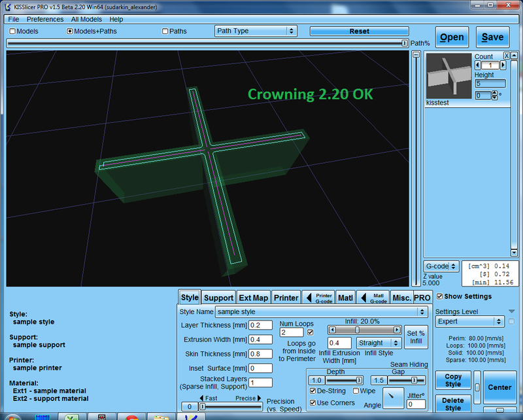Switch to the Printer tab
Screen dimensions: 523x420
286,298
